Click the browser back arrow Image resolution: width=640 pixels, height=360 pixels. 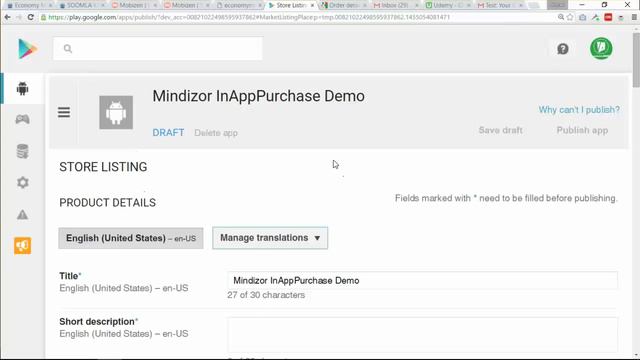pyautogui.click(x=7, y=17)
